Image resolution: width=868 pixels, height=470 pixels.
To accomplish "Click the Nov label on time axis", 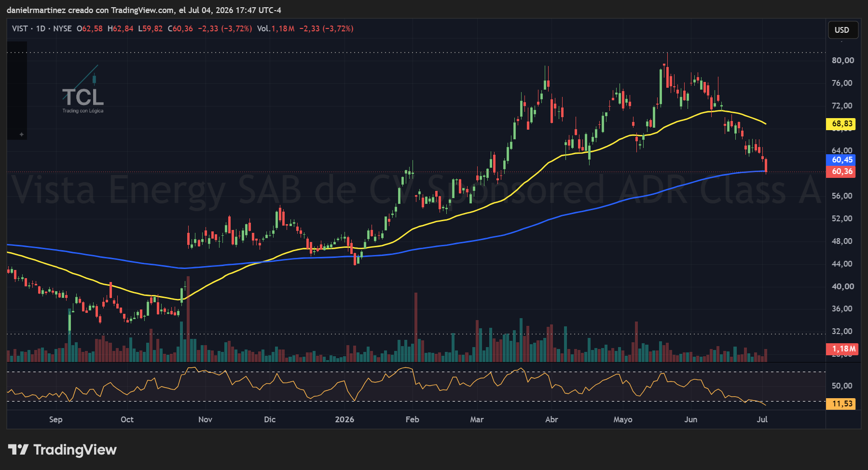I will click(x=205, y=419).
